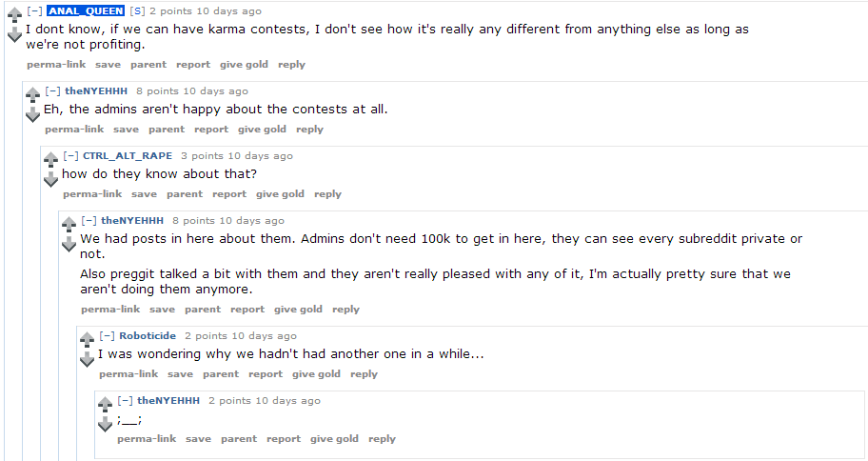The image size is (868, 461).
Task: Reply to Roboticide's comment
Action: coord(364,374)
